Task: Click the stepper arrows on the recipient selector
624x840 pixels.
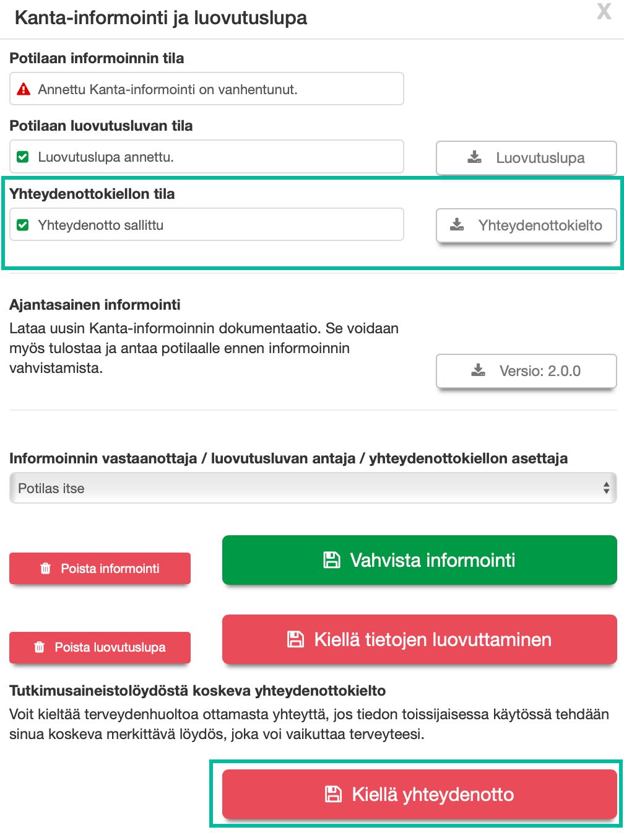Action: [607, 488]
